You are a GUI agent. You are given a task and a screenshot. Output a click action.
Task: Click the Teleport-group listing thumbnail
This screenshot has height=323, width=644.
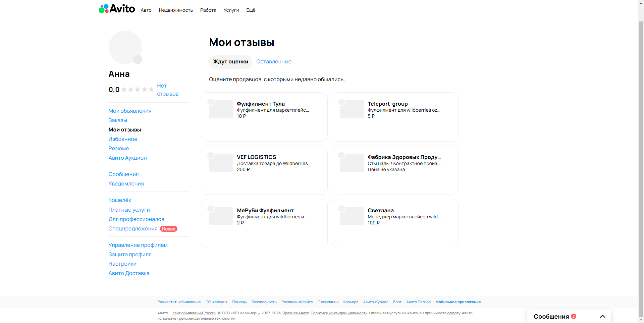352,109
